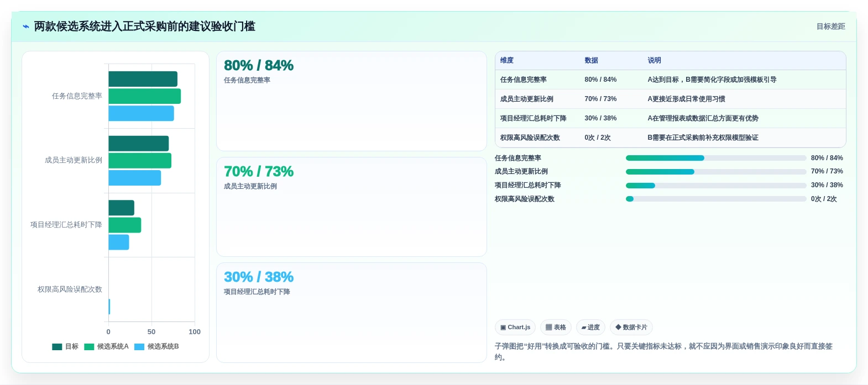Toggle the 候选系统A legend entry

click(106, 347)
